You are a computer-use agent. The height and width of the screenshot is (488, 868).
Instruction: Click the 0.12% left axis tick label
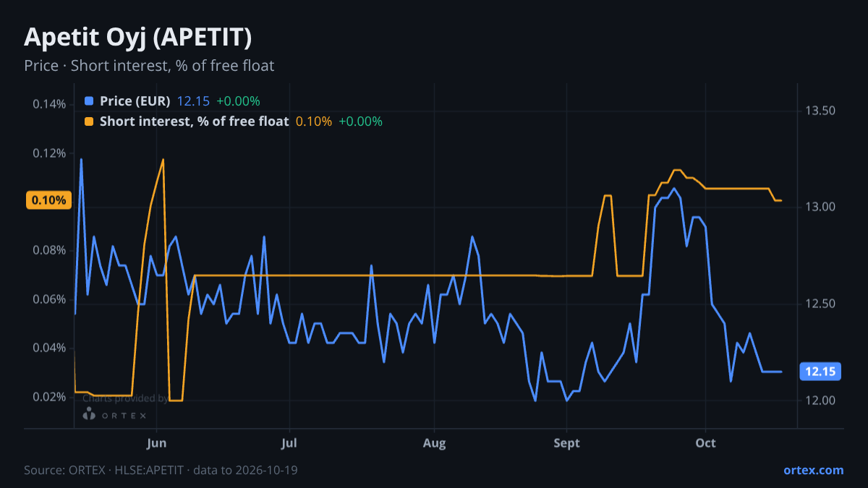49,153
